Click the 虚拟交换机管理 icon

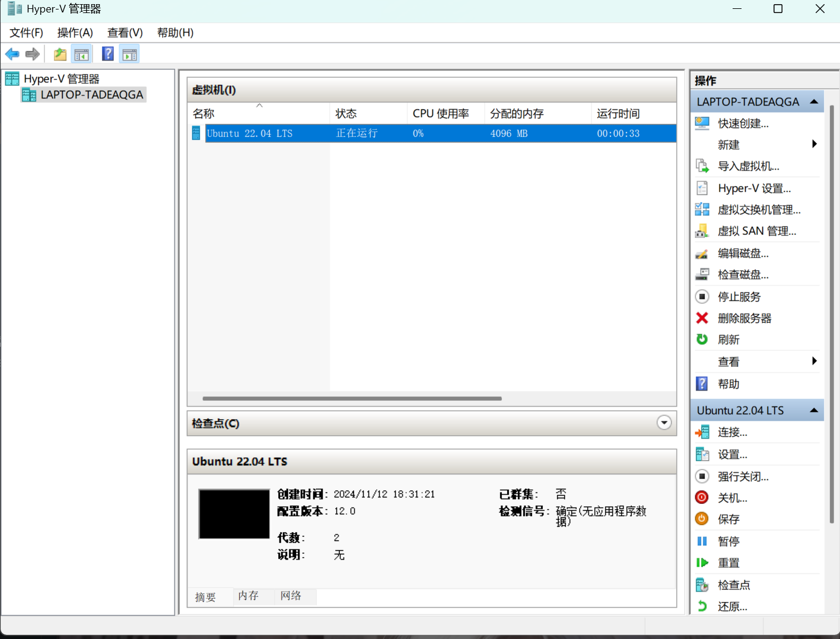click(702, 209)
